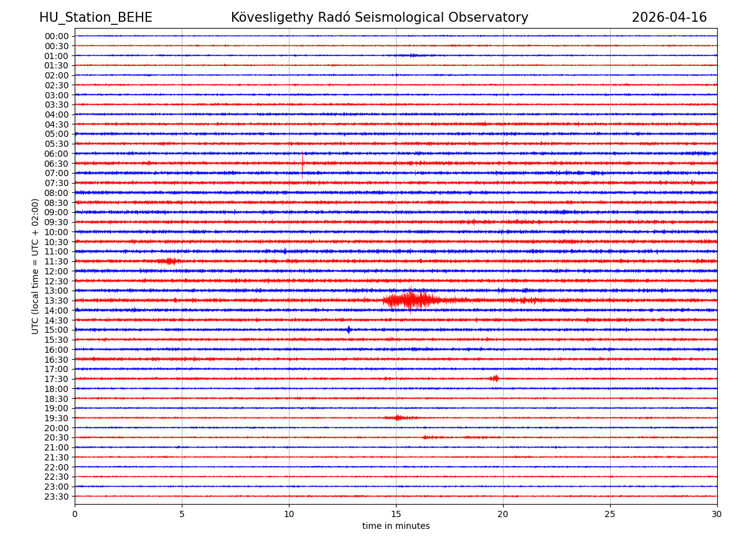Image resolution: width=747 pixels, height=560 pixels.
Task: Click the small event on the 20:30 trace
Action: (430, 437)
